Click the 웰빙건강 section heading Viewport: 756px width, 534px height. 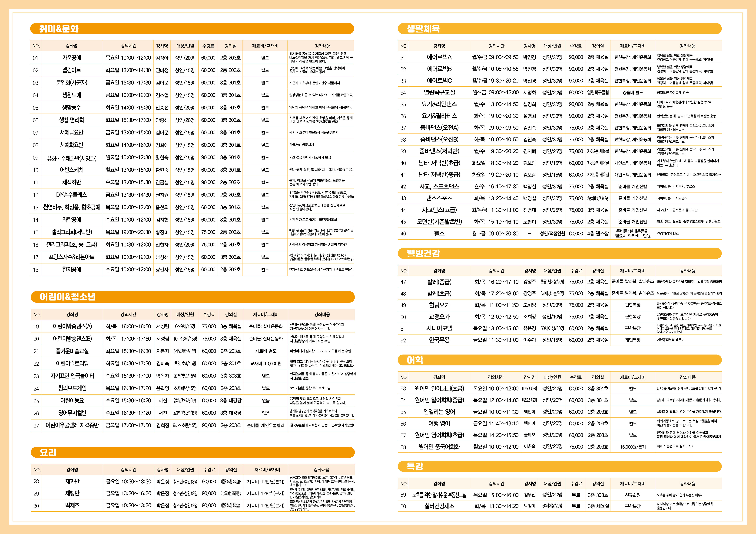(x=423, y=253)
